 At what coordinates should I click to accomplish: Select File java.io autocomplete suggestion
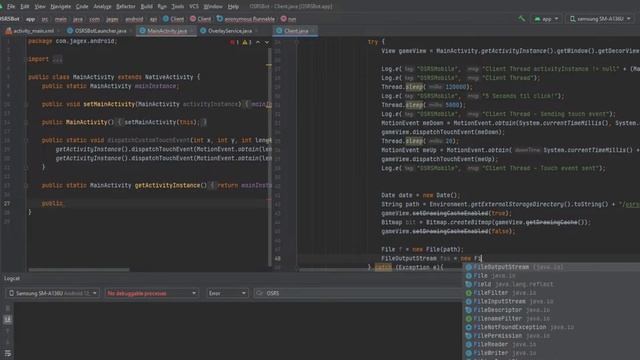click(552, 276)
